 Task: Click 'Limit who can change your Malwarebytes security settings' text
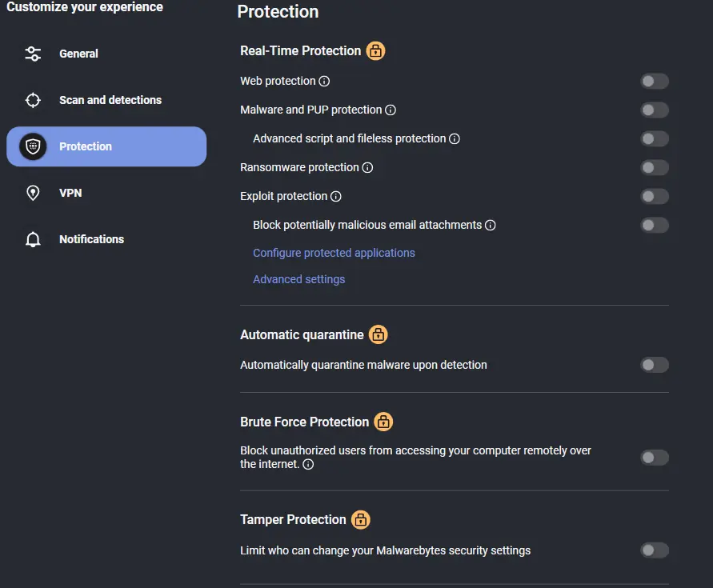click(x=385, y=550)
